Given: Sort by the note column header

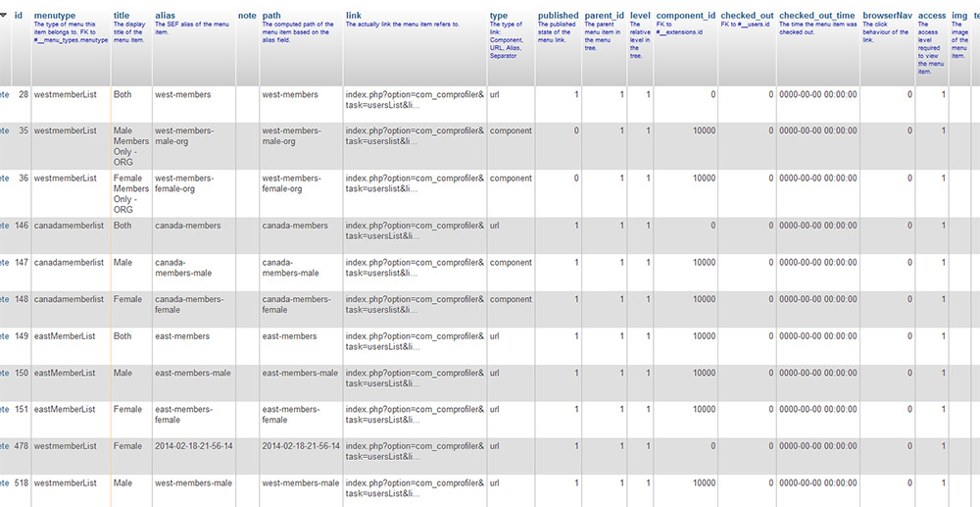Looking at the screenshot, I should click(x=247, y=16).
